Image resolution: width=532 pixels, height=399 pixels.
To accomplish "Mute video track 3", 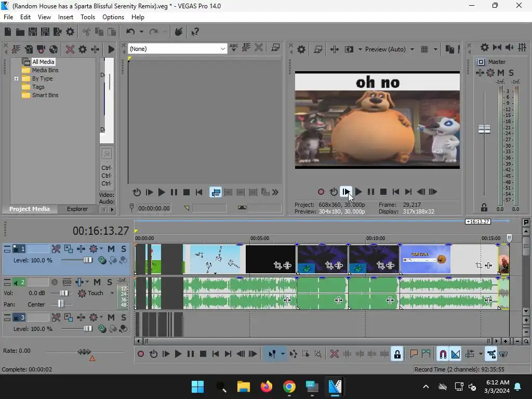I will tap(111, 317).
